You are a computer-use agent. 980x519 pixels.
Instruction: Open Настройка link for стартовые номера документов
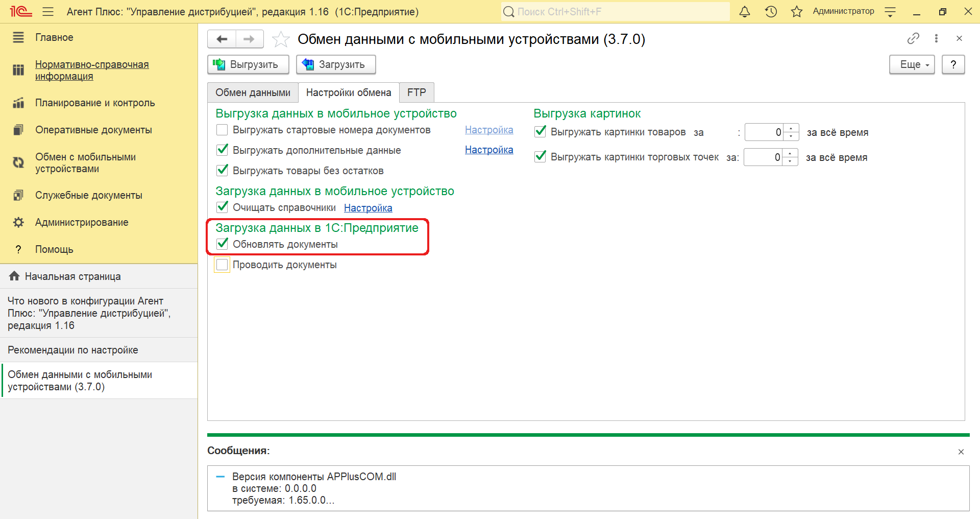coord(489,130)
